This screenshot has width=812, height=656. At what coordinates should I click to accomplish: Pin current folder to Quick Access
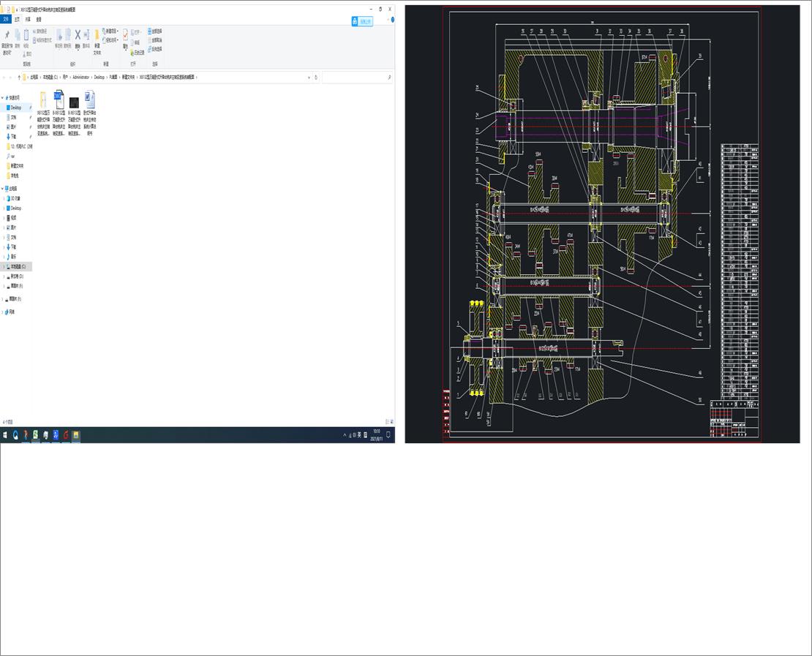pyautogui.click(x=7, y=35)
